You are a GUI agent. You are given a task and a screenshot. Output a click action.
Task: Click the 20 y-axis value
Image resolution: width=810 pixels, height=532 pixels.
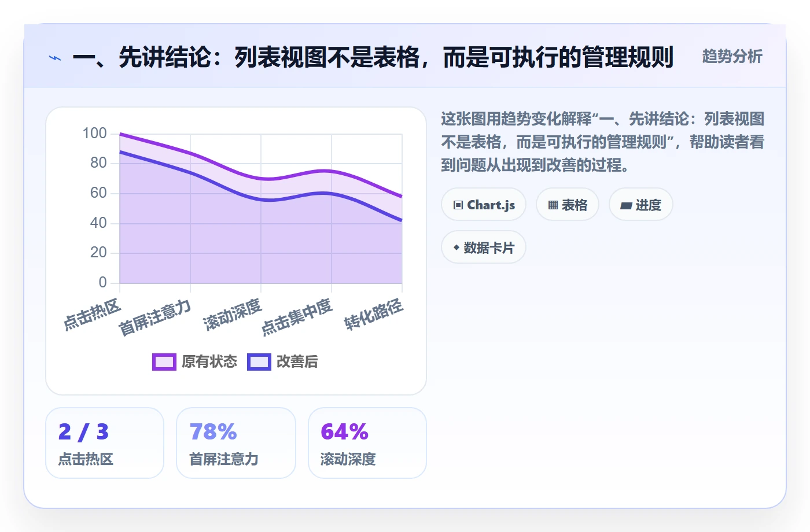coord(98,253)
